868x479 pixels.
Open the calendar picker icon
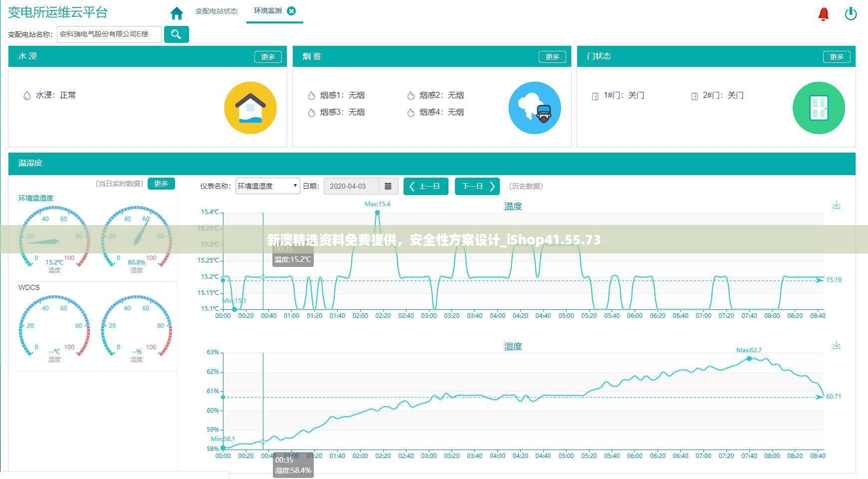(x=388, y=186)
